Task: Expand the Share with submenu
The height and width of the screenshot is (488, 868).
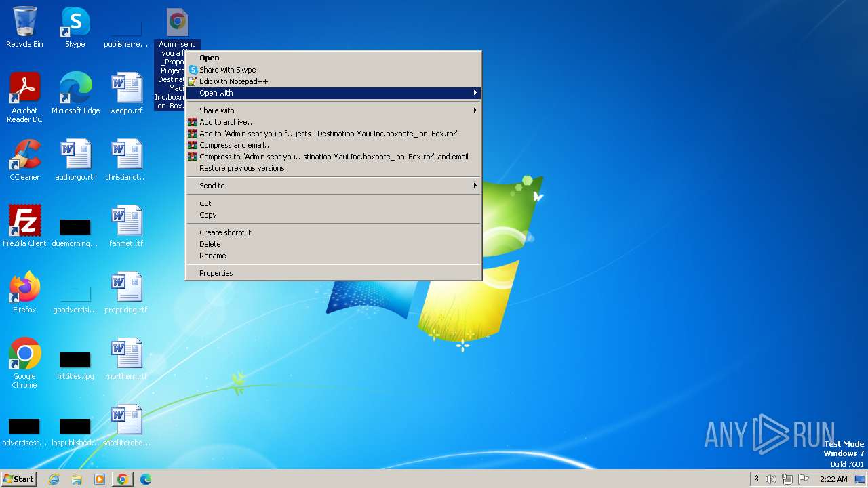Action: [x=334, y=110]
